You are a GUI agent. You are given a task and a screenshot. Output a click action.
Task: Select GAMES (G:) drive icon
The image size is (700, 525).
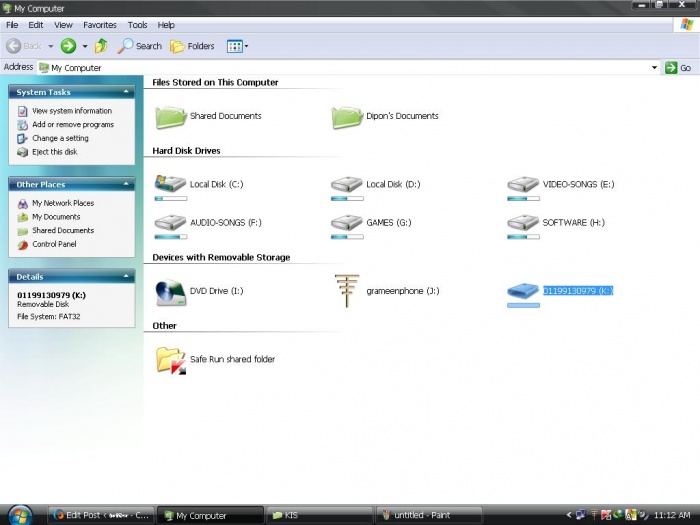(x=346, y=222)
